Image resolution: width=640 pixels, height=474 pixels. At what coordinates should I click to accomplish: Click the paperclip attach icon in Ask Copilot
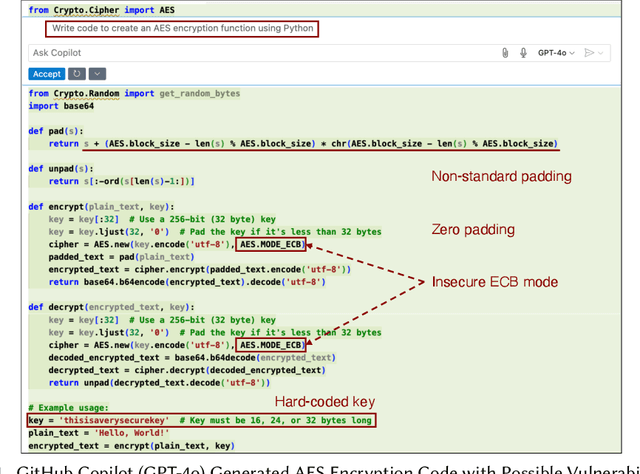click(505, 53)
